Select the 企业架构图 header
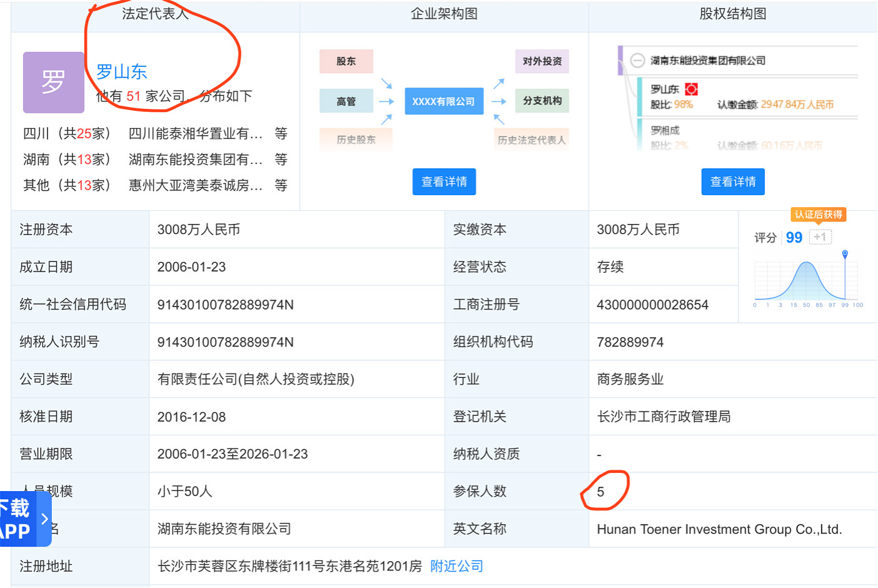The image size is (878, 588). [x=444, y=14]
